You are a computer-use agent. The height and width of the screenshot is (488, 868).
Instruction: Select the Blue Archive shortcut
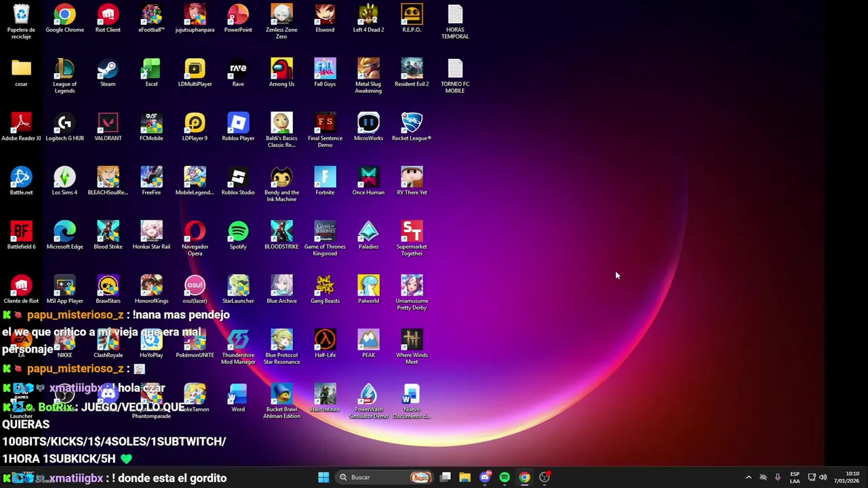point(281,289)
